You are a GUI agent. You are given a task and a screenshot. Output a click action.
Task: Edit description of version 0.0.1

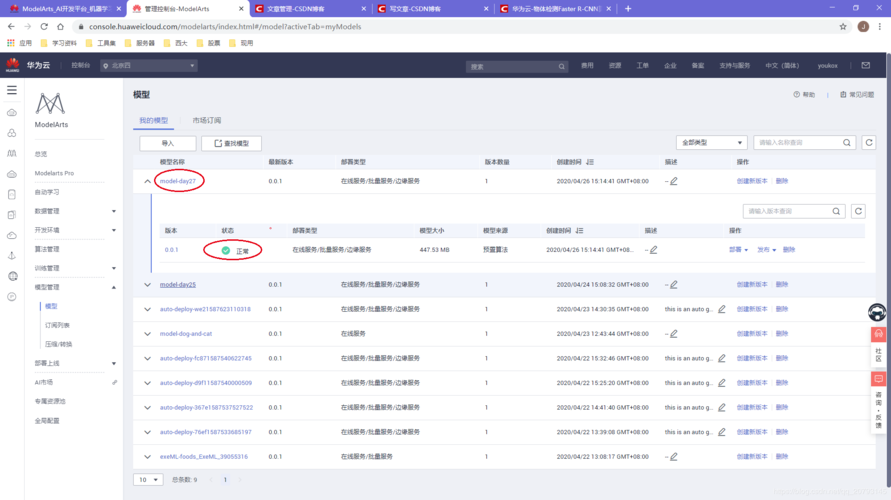point(653,250)
